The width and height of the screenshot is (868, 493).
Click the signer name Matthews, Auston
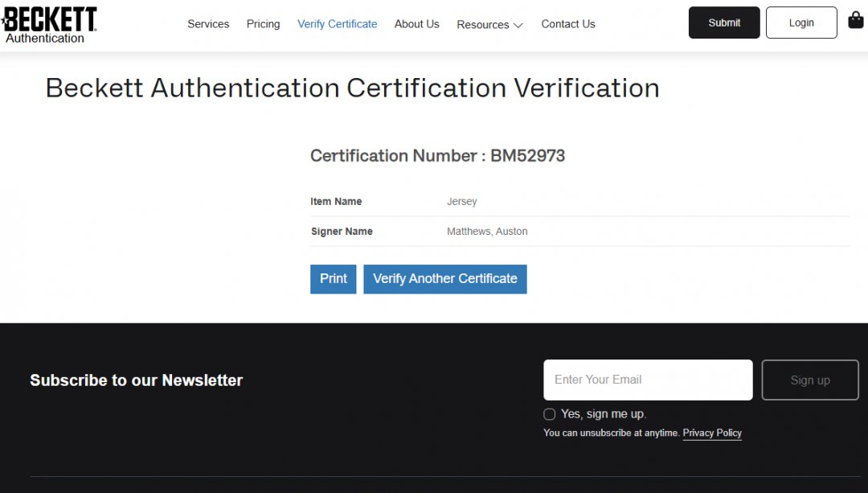[487, 232]
